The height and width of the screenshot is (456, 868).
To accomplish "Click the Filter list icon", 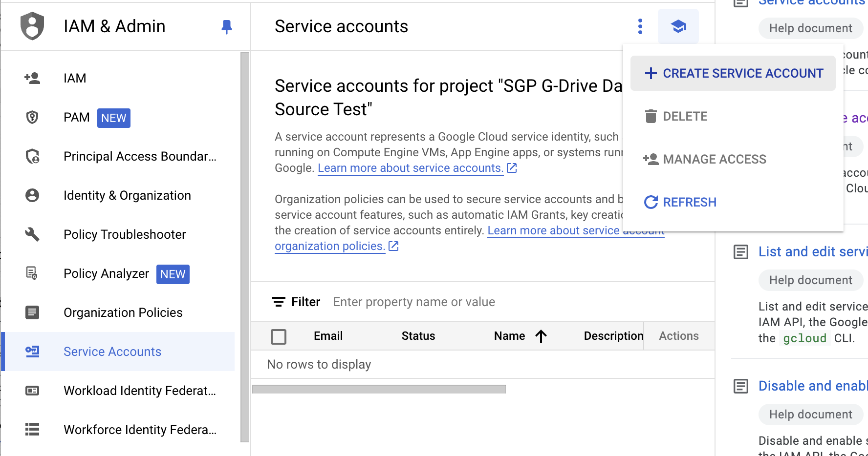I will point(279,302).
